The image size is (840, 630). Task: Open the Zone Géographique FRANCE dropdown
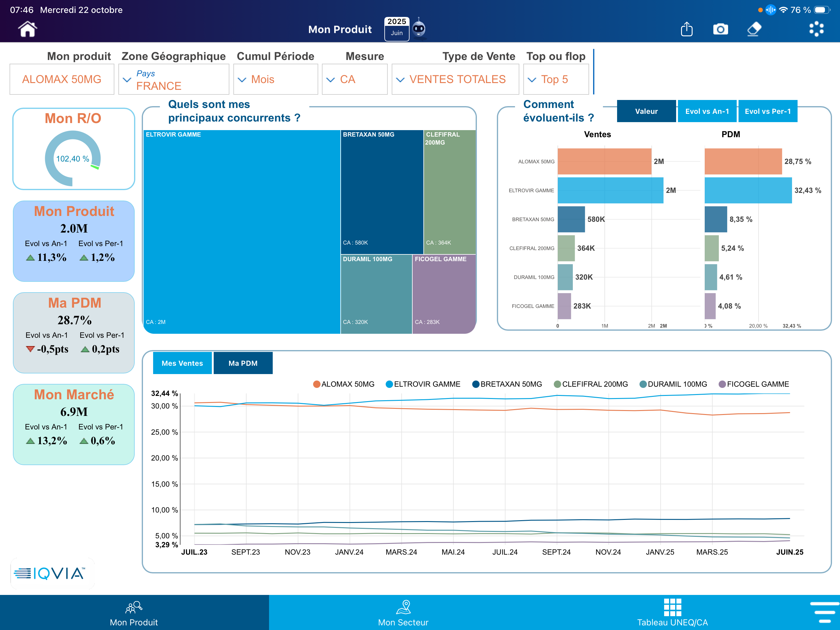click(x=173, y=79)
